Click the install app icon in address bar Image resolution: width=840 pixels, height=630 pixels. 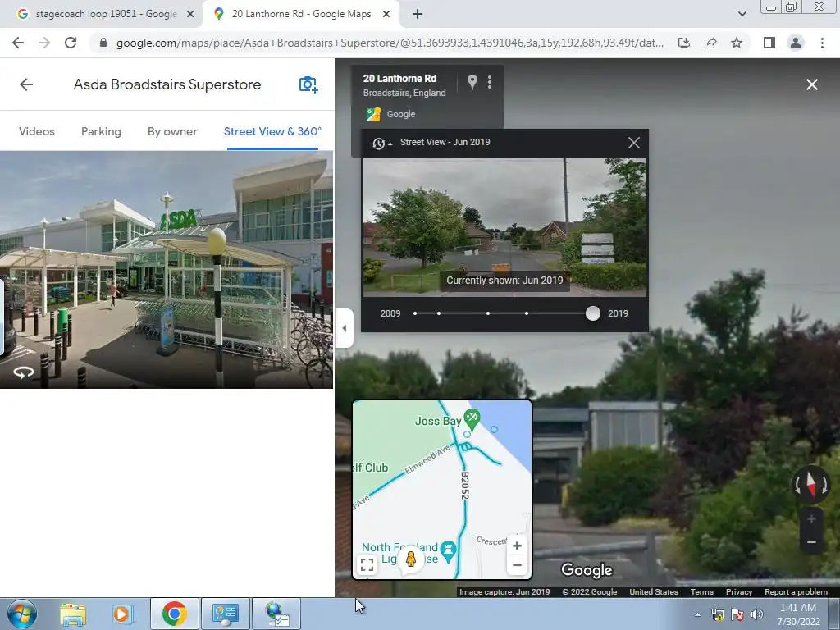[x=684, y=43]
